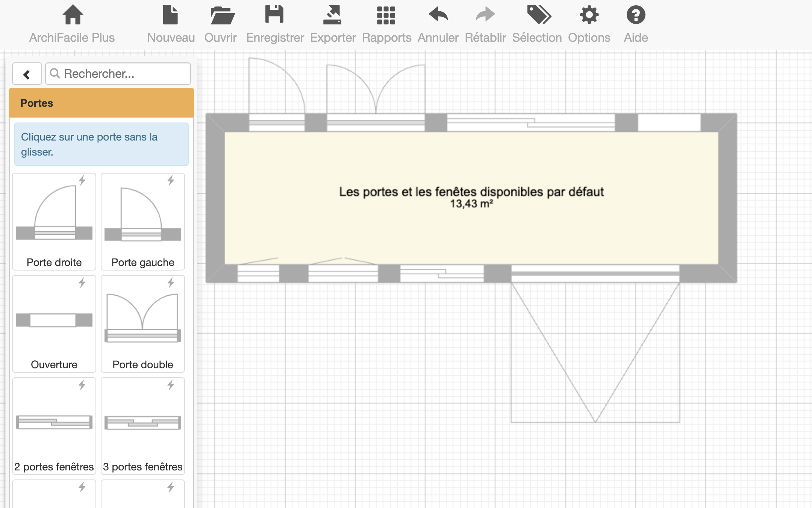
Task: Open the Options gear settings
Action: pyautogui.click(x=589, y=15)
